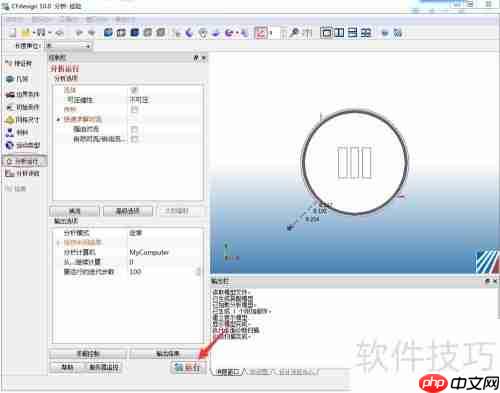Viewport: 500px width, 393px height.
Task: Select 分析运行 analysis run task in sidebar
Action: pyautogui.click(x=25, y=161)
